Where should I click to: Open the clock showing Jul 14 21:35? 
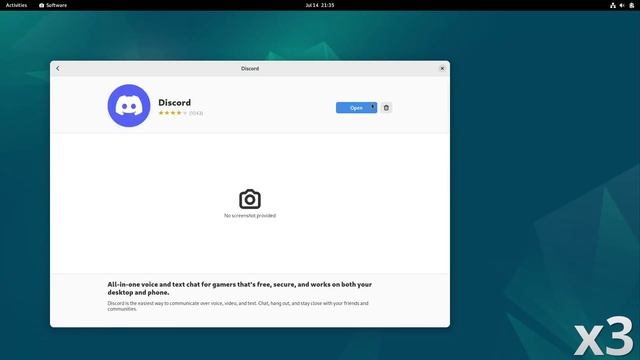click(320, 5)
